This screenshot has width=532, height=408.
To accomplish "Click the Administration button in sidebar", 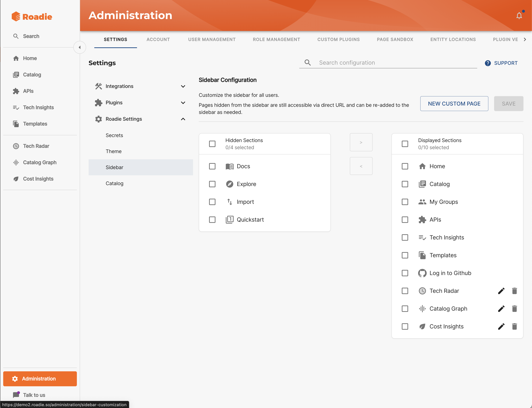I will coord(40,379).
